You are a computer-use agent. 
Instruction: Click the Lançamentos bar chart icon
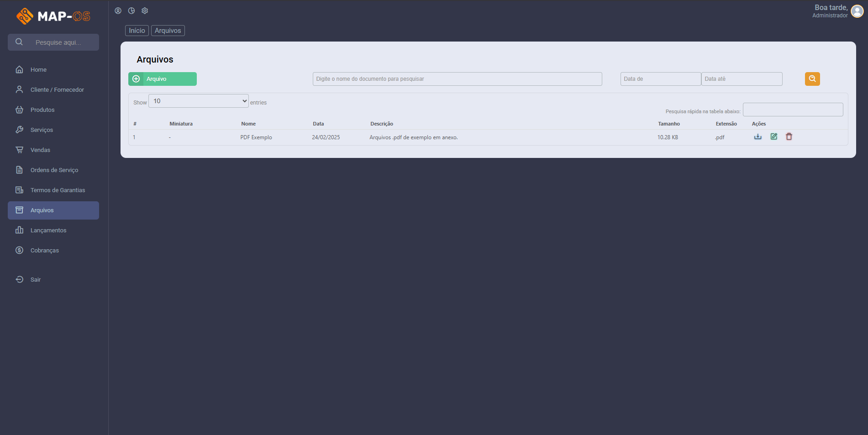tap(19, 230)
